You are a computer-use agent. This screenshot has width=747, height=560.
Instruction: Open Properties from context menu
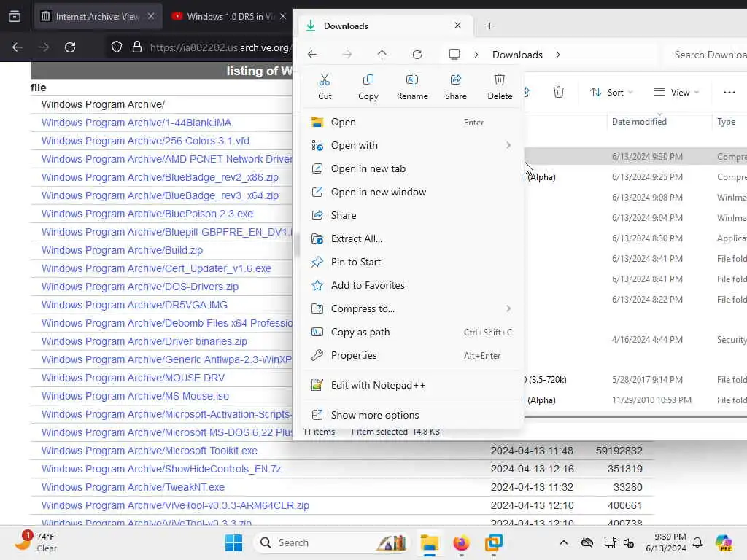[413, 355]
